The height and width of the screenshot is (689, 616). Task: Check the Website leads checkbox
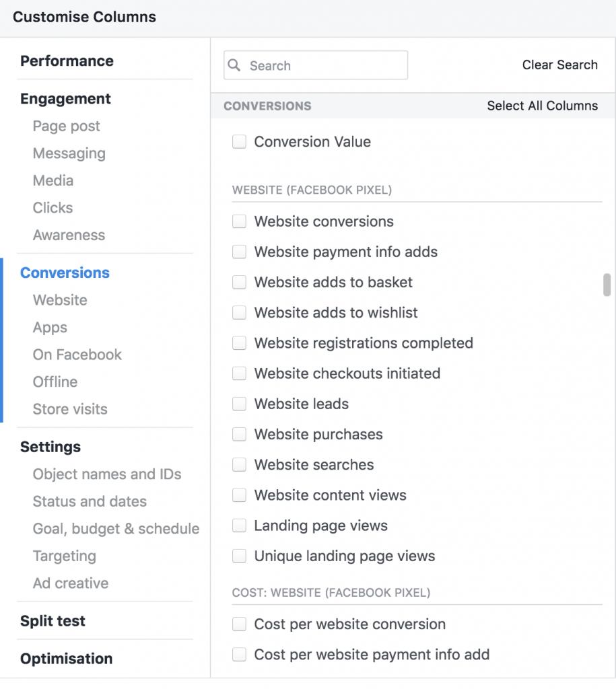tap(239, 404)
